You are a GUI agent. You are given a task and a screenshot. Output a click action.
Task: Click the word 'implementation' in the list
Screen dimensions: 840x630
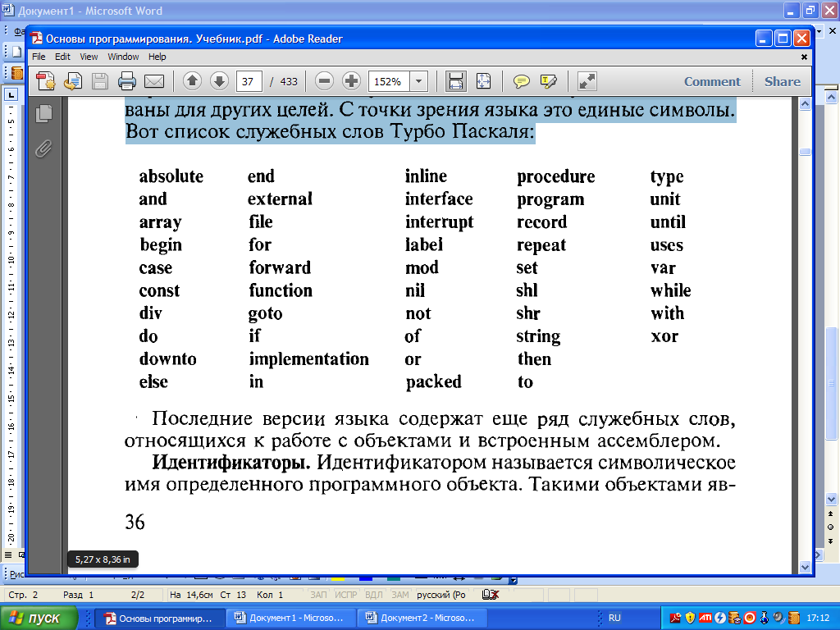[x=308, y=359]
